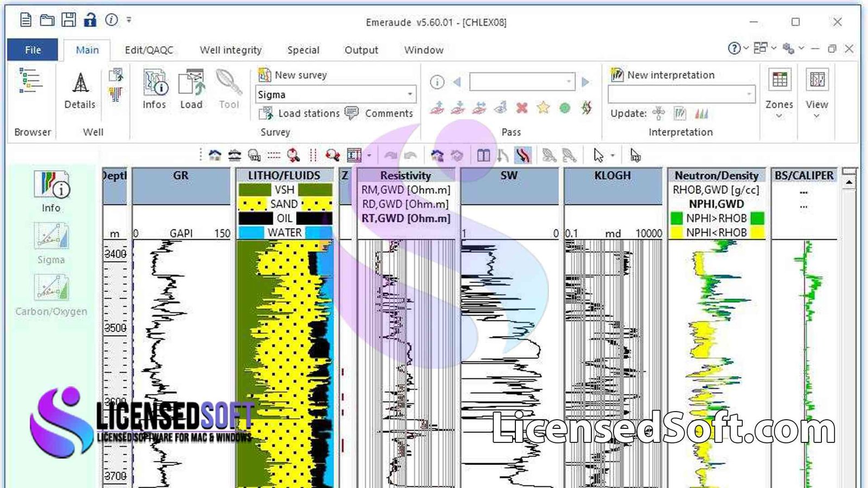Switch to the Output tab
The image size is (868, 488).
(361, 50)
